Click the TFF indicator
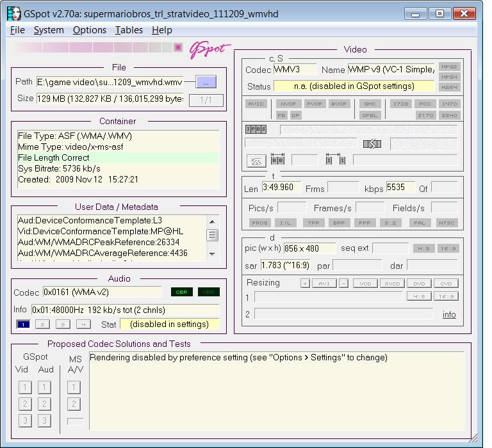 tap(313, 223)
